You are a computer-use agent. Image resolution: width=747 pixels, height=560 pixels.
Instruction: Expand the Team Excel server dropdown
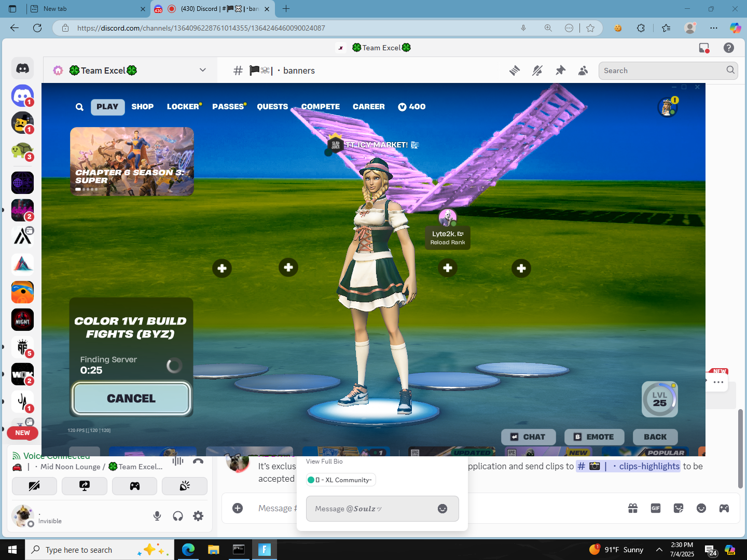pyautogui.click(x=203, y=70)
